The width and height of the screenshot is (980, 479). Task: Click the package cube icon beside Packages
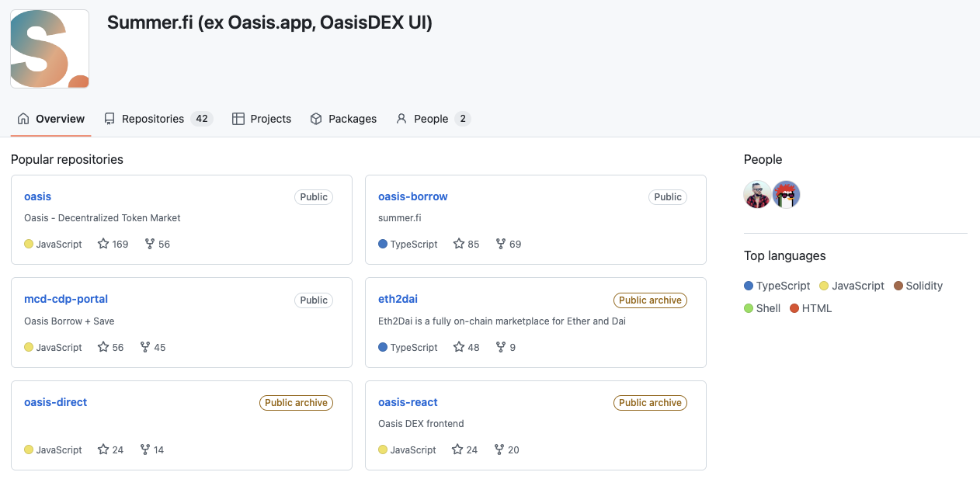pos(316,119)
